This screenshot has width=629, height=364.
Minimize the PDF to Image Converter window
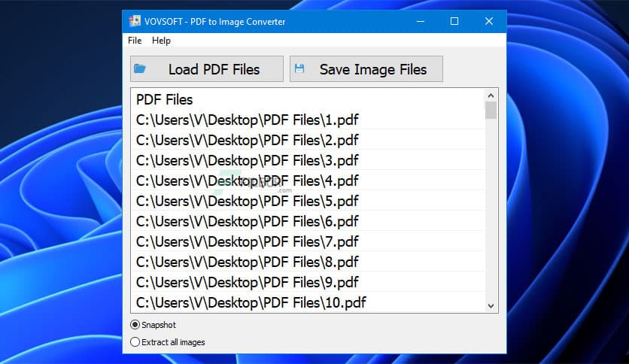421,21
